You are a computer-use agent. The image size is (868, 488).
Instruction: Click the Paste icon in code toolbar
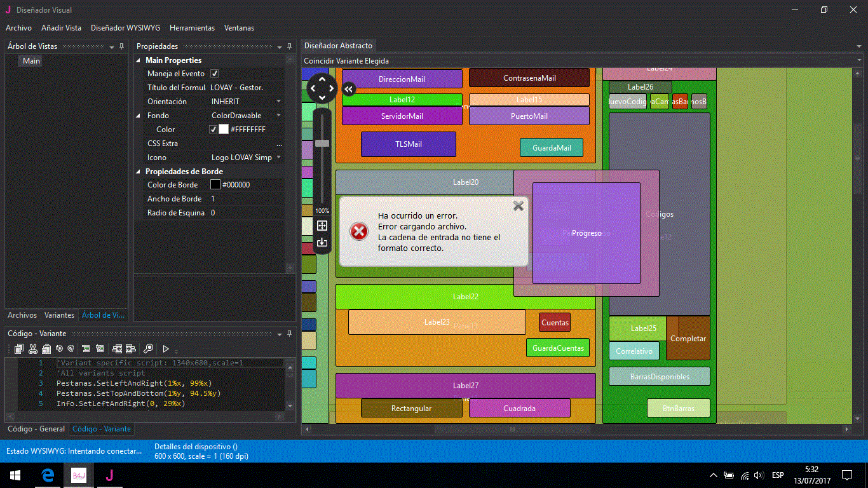(x=46, y=349)
